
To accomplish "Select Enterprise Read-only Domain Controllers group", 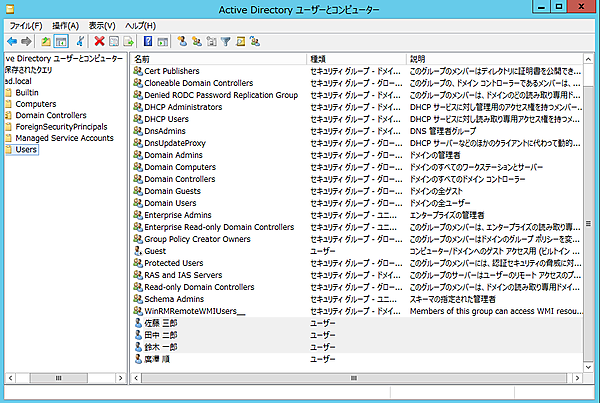I will pos(219,227).
